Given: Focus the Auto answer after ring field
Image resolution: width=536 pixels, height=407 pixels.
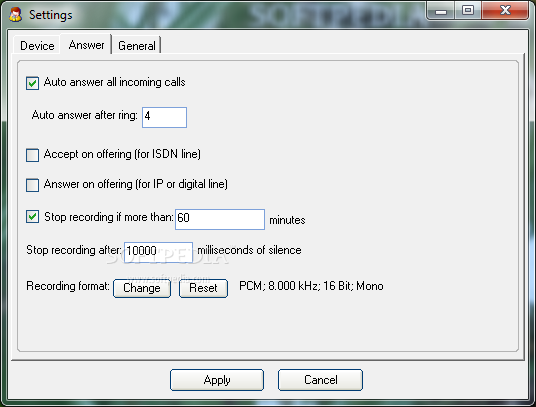Looking at the screenshot, I should tap(164, 117).
